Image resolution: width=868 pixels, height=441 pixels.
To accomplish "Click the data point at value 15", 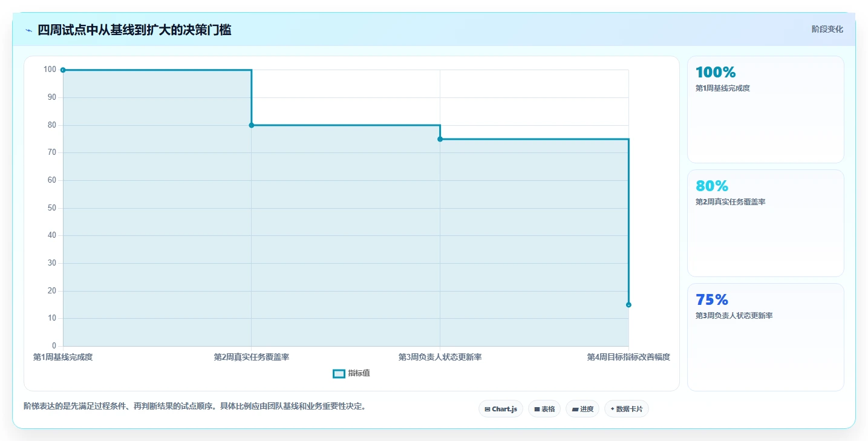I will pos(628,305).
